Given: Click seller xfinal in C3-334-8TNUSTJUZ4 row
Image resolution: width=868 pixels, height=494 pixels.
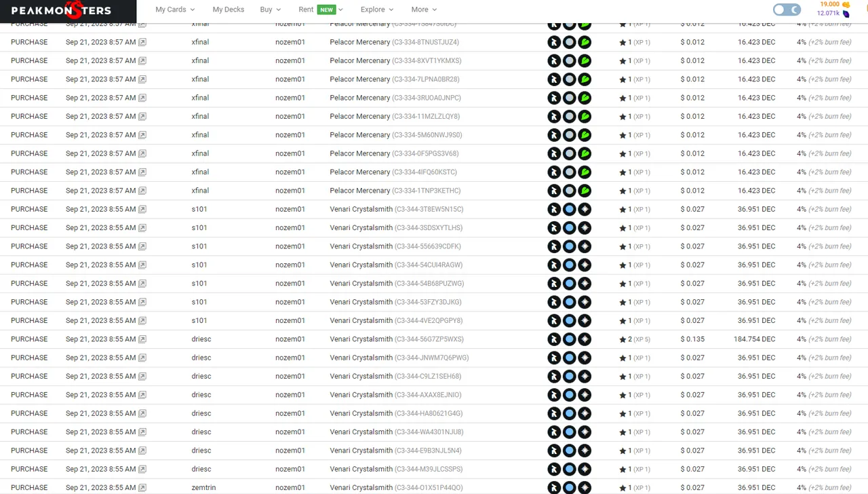Looking at the screenshot, I should click(200, 42).
